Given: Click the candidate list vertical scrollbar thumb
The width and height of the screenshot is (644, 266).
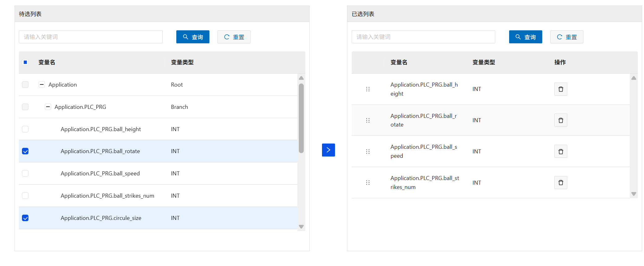Looking at the screenshot, I should click(x=301, y=118).
